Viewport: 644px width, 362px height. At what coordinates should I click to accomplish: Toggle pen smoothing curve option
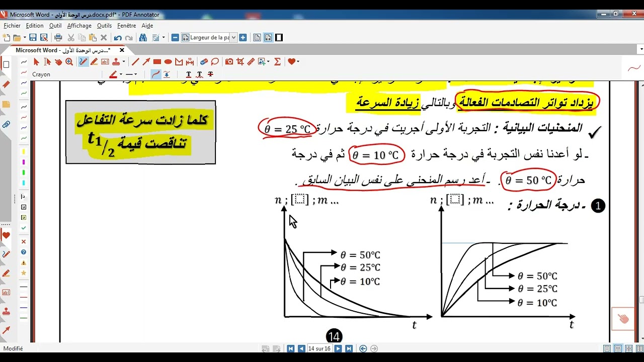pyautogui.click(x=156, y=74)
